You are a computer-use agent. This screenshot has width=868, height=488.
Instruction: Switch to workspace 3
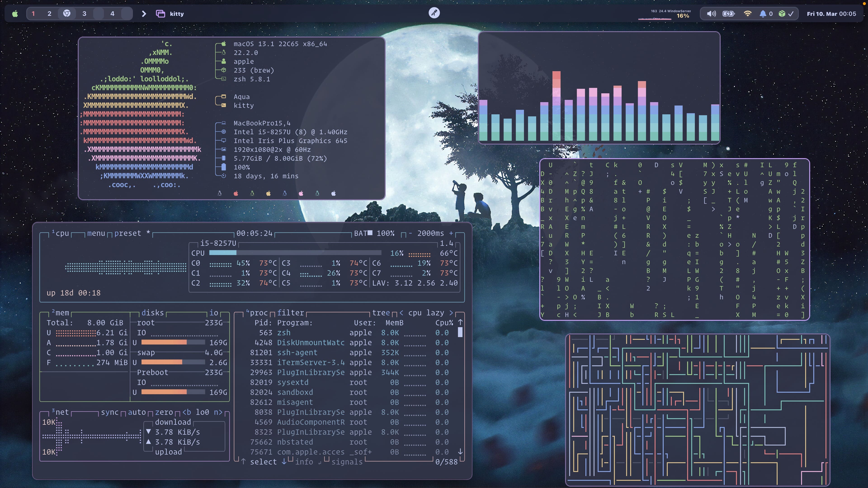[x=84, y=14]
